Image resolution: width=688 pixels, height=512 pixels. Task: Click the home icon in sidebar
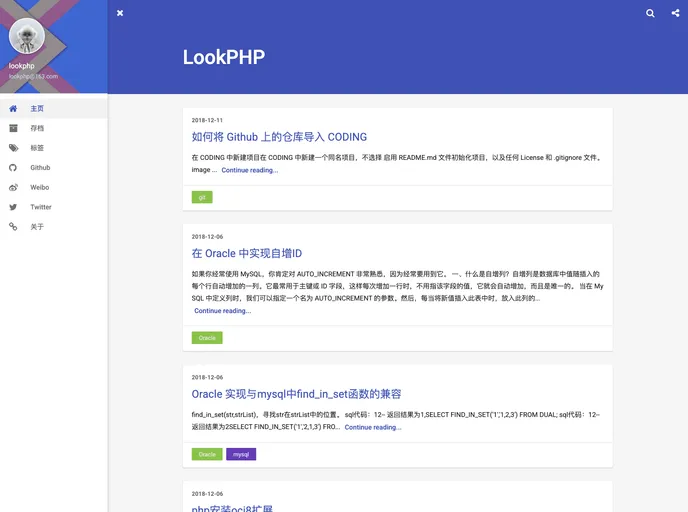13,108
